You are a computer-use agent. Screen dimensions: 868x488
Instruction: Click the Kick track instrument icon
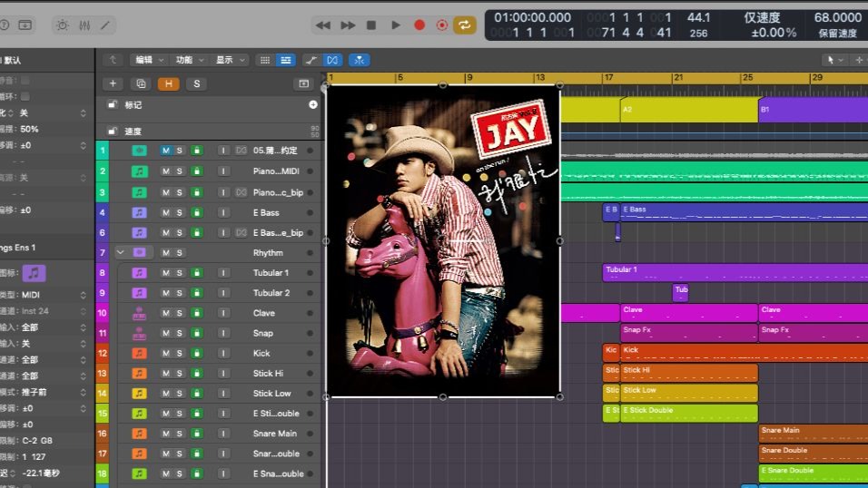tap(139, 353)
